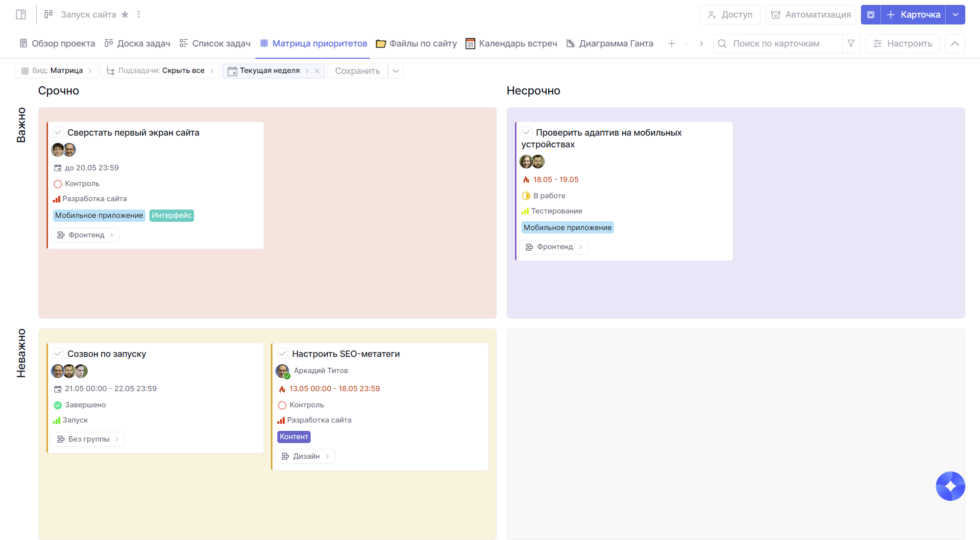The width and height of the screenshot is (980, 540).
Task: Open the Вид: Матрица view selector
Action: click(56, 71)
